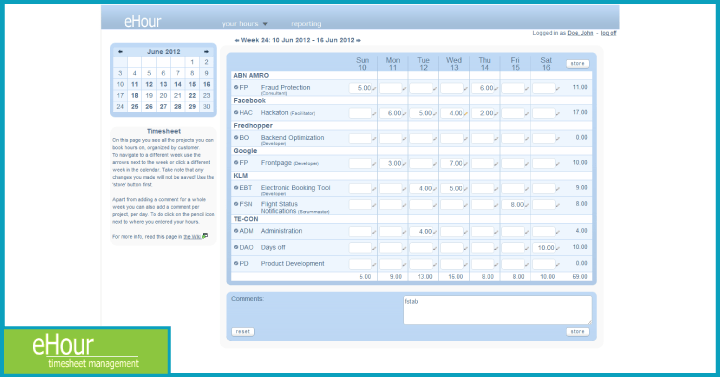Select June 18 in the calendar
720x377 pixels.
click(x=135, y=96)
